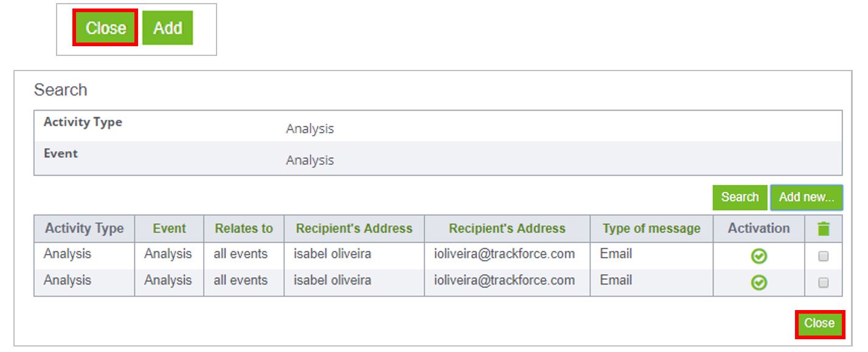Screen dimensions: 868x352
Task: Tick the first row delete checkbox
Action: point(823,257)
